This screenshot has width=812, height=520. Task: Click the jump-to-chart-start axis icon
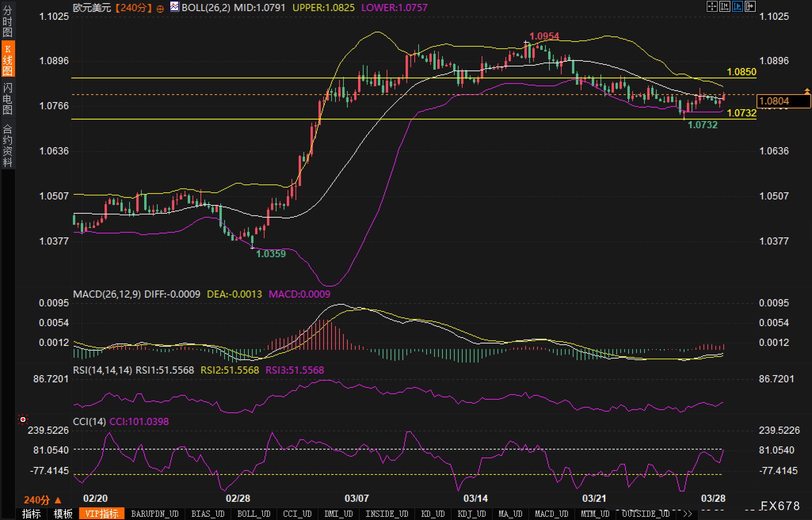(x=724, y=7)
